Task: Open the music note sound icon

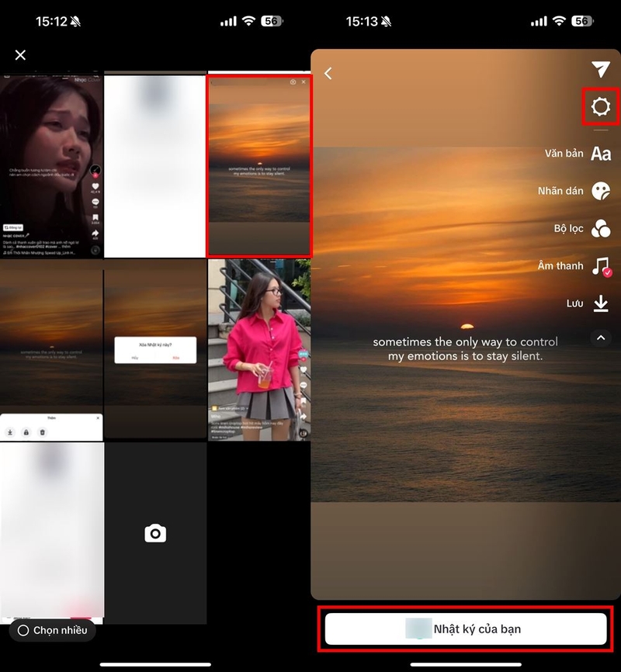Action: click(x=602, y=266)
